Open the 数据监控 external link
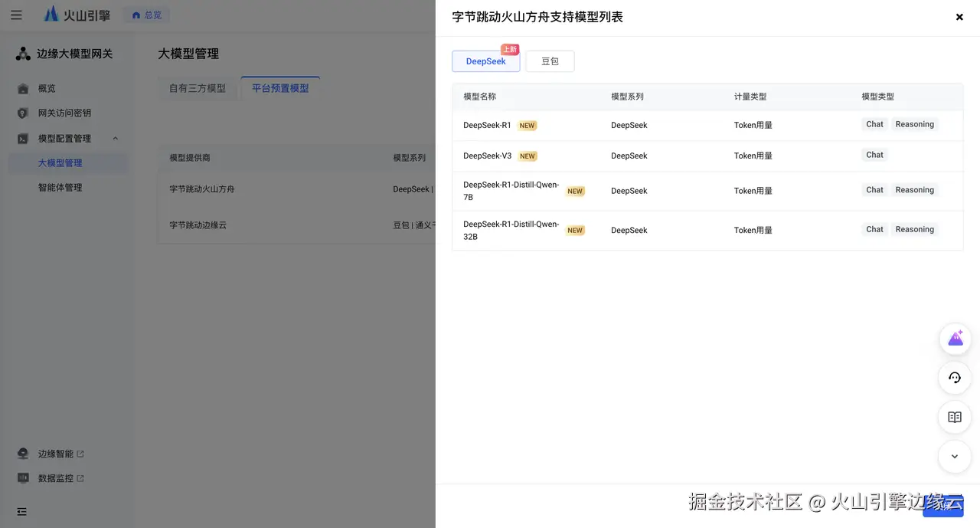 tap(60, 478)
